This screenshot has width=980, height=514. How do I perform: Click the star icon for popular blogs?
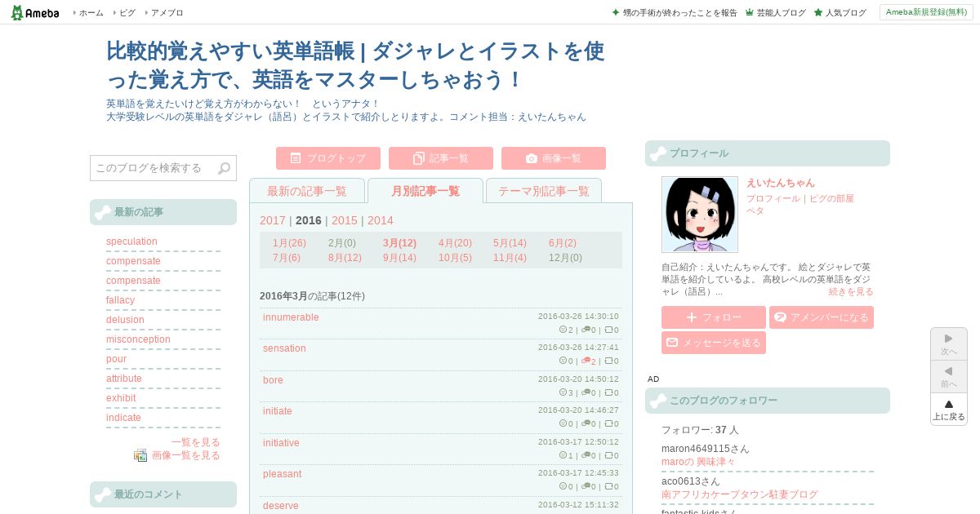(x=817, y=12)
